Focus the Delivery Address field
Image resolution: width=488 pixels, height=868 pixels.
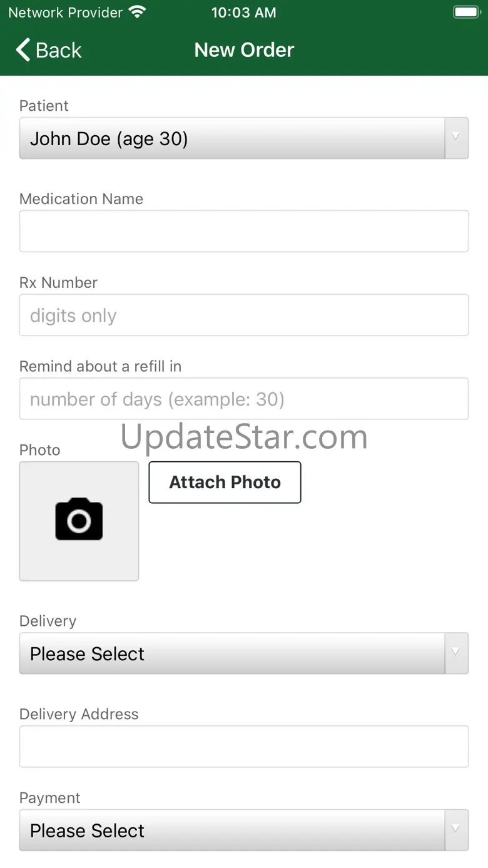click(244, 747)
